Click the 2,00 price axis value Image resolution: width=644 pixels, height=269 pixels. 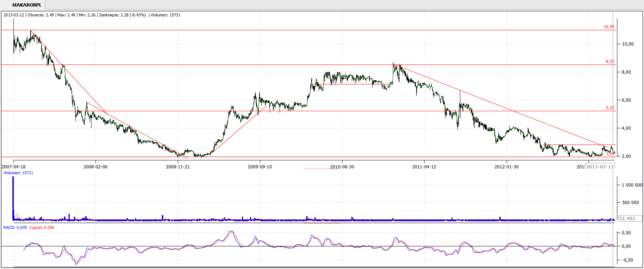(626, 156)
